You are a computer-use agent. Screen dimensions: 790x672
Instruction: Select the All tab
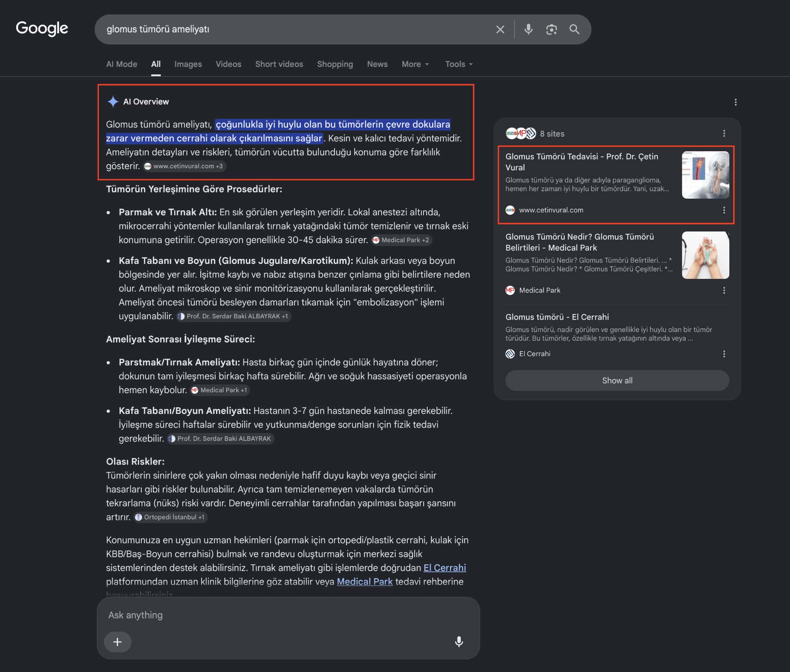156,64
